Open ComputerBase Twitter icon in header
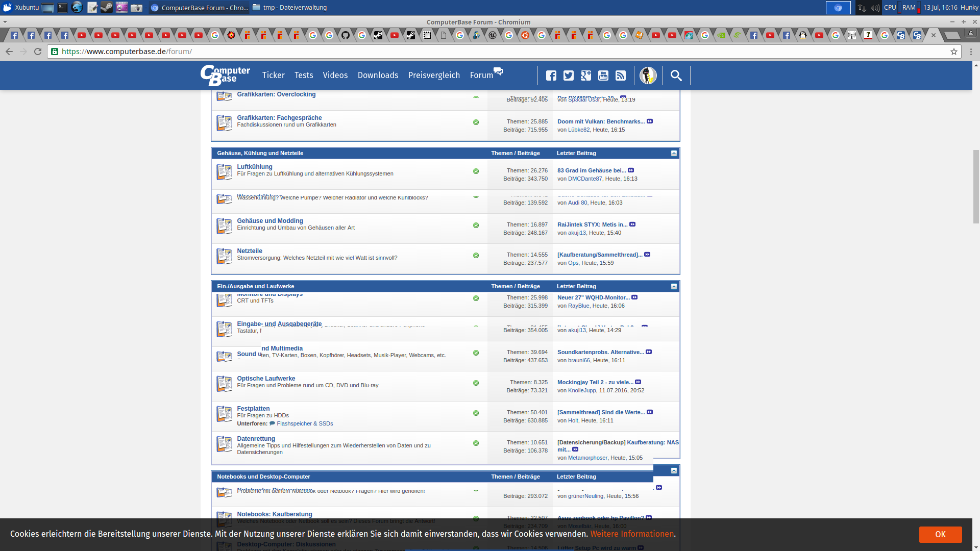 (x=569, y=76)
